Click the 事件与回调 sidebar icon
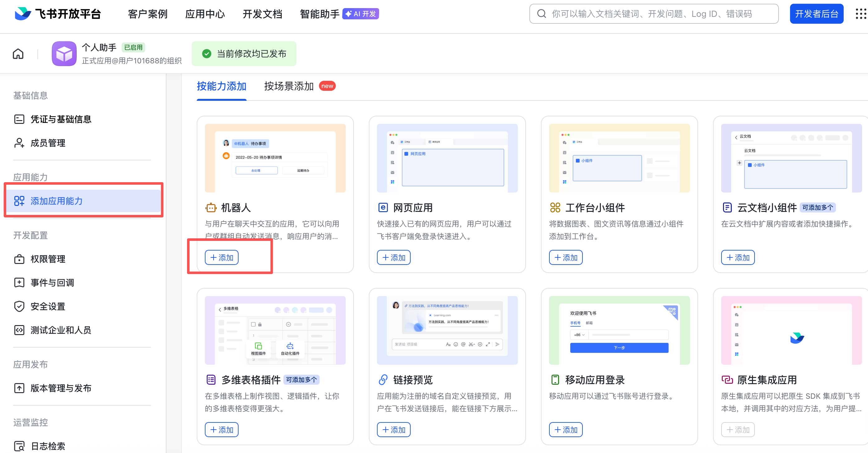Image resolution: width=868 pixels, height=453 pixels. coord(19,282)
